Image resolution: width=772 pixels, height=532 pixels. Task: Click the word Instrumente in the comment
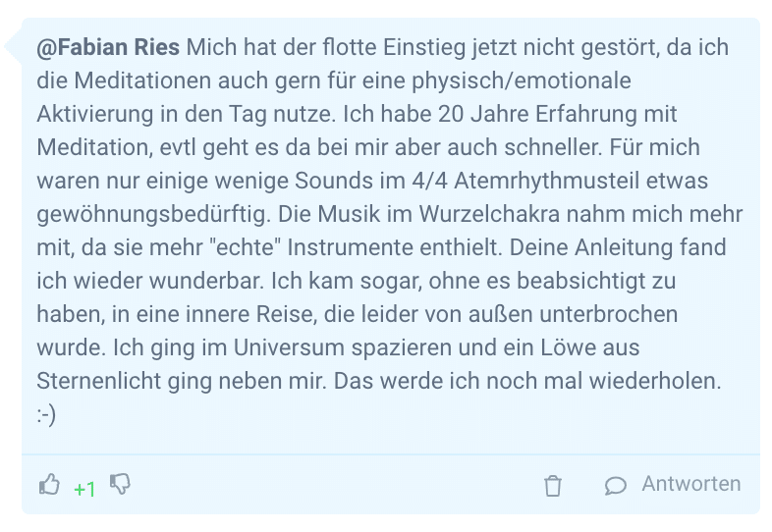pyautogui.click(x=350, y=247)
